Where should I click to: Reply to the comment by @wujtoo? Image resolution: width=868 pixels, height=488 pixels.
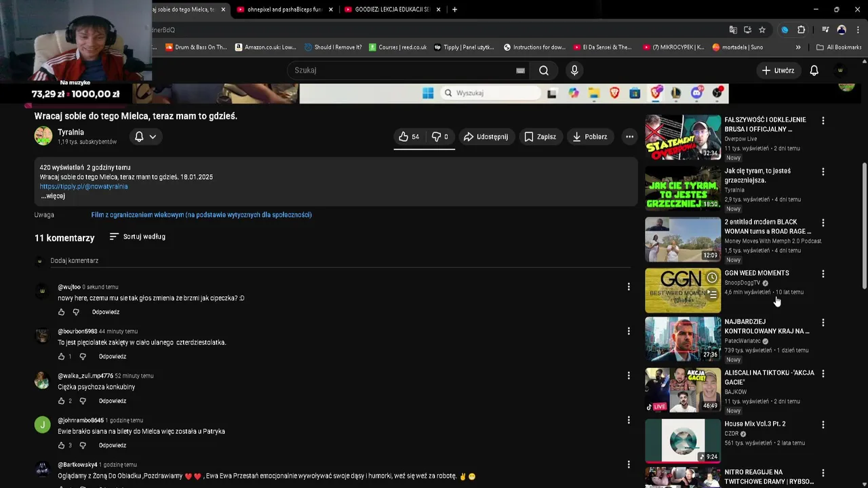106,312
